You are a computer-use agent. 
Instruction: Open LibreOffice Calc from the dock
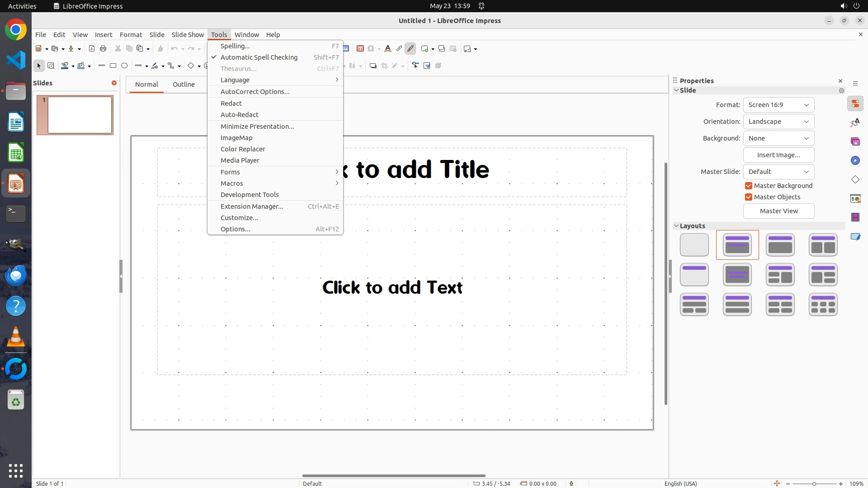click(x=16, y=153)
